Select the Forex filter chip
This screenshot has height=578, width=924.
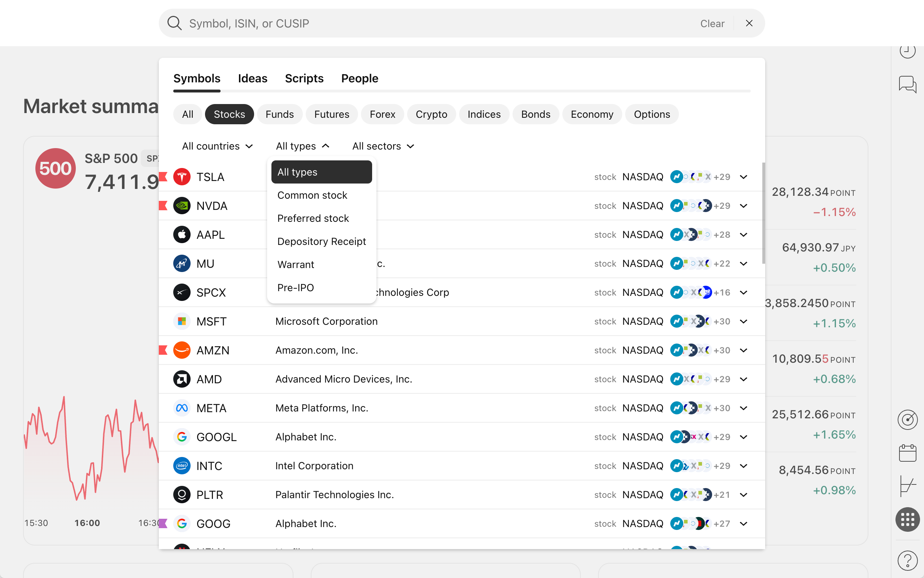(383, 114)
